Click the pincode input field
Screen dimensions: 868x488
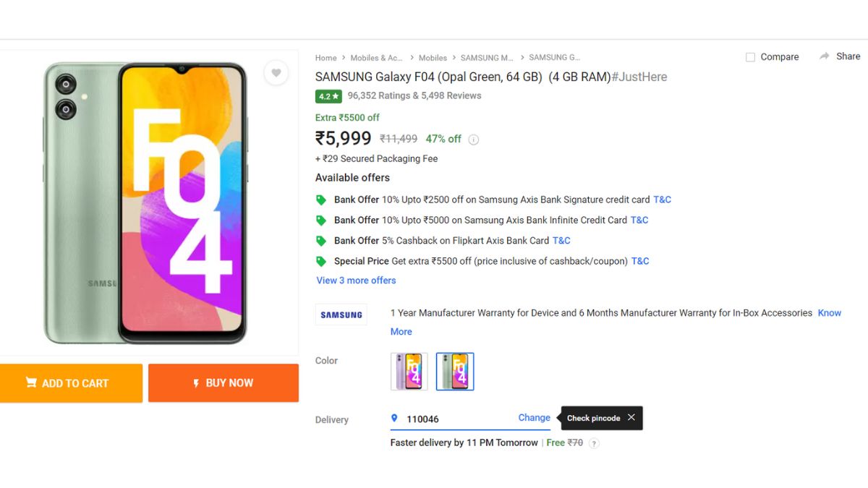coord(456,419)
